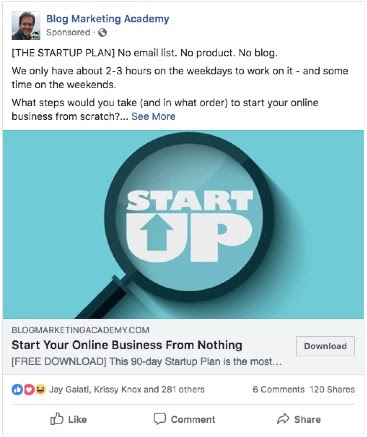Open the Start Up magnifying glass ad image
Viewport: 367px width, 437px height.
tap(183, 224)
